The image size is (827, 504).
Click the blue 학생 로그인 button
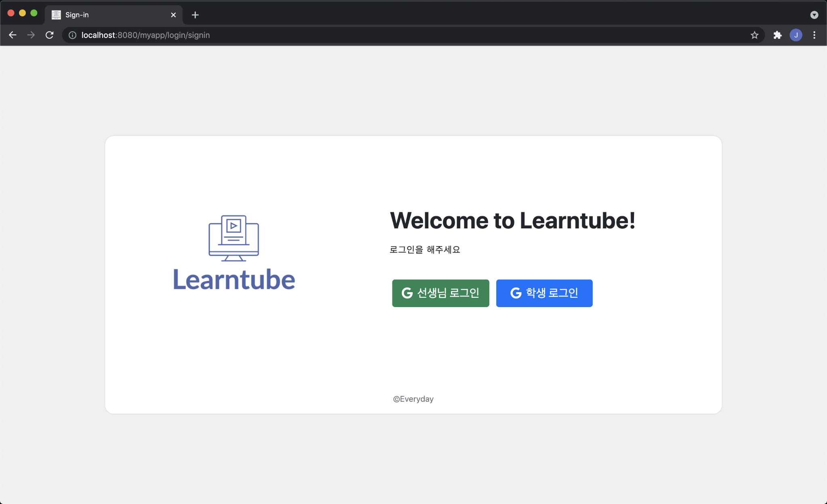544,293
